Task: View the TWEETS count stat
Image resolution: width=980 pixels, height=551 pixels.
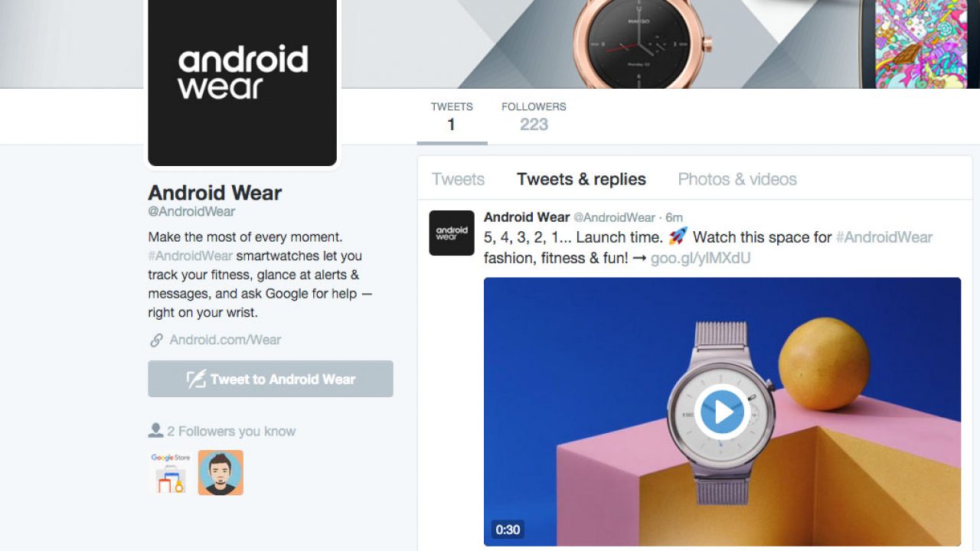Action: 452,116
